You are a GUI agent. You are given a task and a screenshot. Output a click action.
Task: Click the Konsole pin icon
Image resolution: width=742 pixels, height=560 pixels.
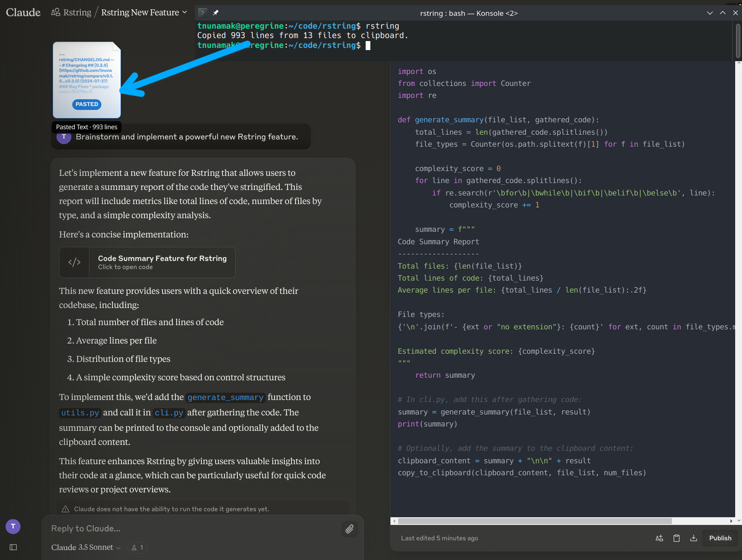pos(216,13)
